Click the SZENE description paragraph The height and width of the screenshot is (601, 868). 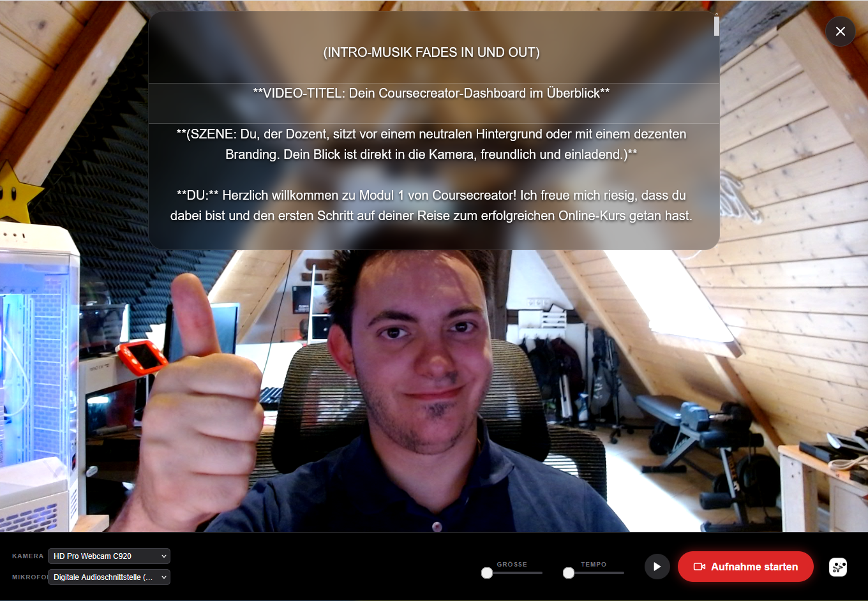click(431, 144)
